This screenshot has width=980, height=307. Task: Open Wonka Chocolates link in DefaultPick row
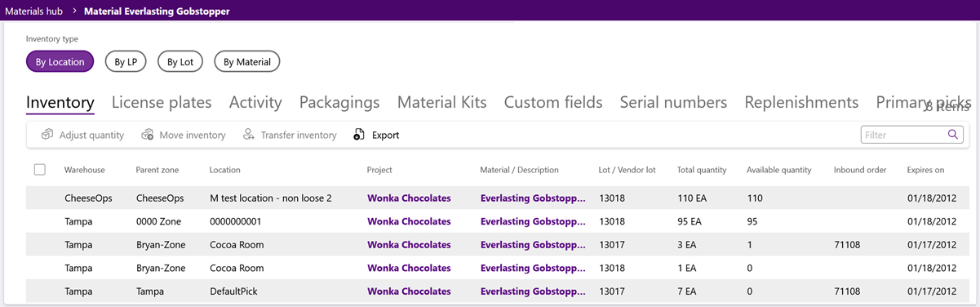(x=409, y=291)
